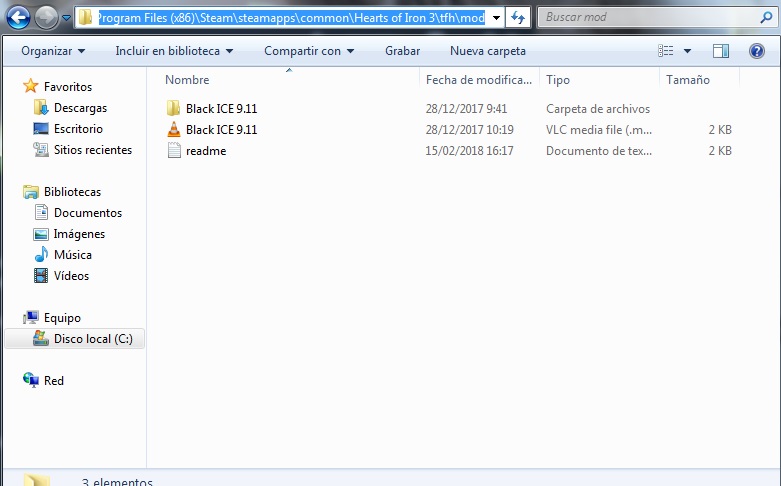Open Descargas in the navigation pane
Image resolution: width=781 pixels, height=486 pixels.
pyautogui.click(x=80, y=108)
